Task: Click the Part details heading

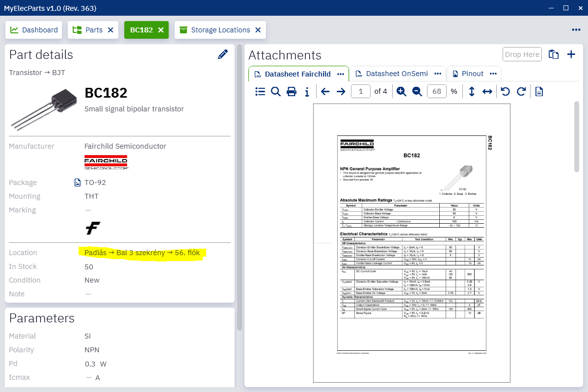Action: 41,55
